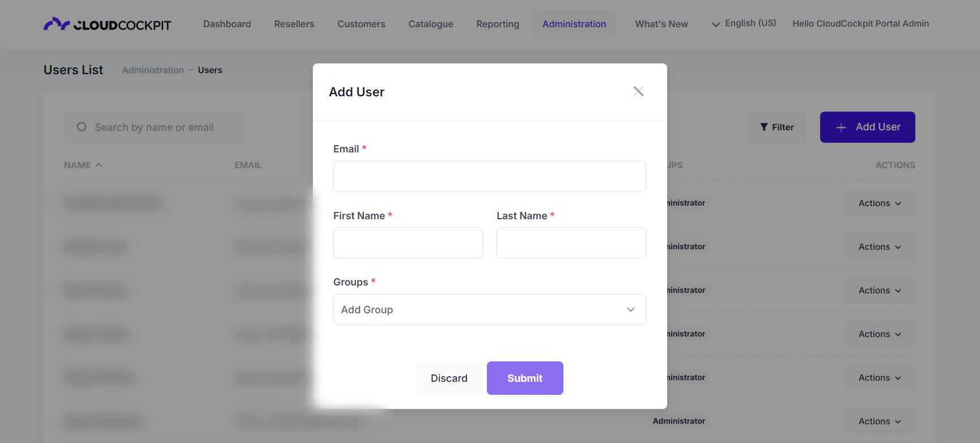Click the plus icon on Add User
The height and width of the screenshot is (443, 980).
click(841, 127)
